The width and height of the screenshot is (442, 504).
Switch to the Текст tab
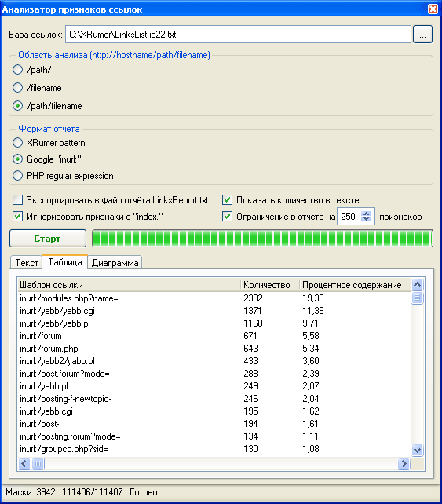[x=27, y=263]
